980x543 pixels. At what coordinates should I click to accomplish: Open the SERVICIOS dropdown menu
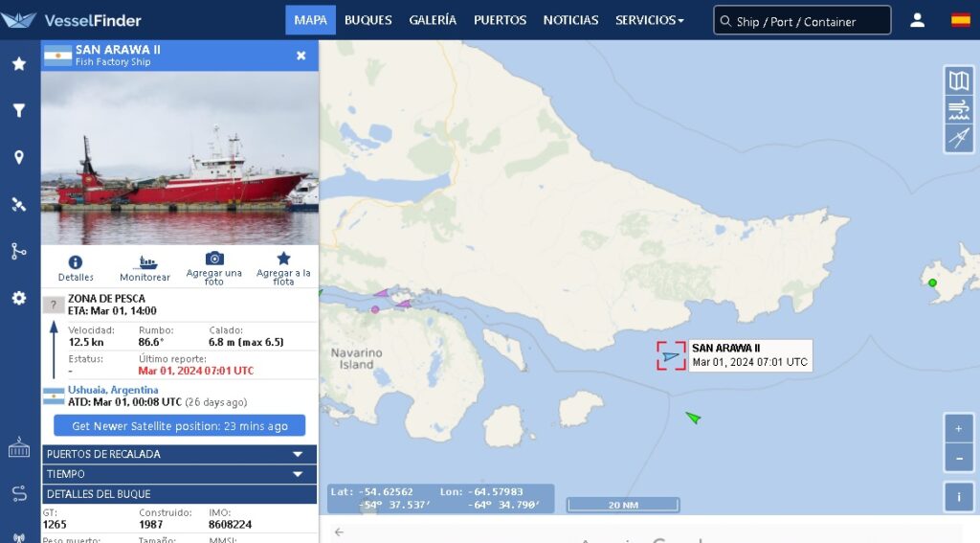tap(650, 20)
